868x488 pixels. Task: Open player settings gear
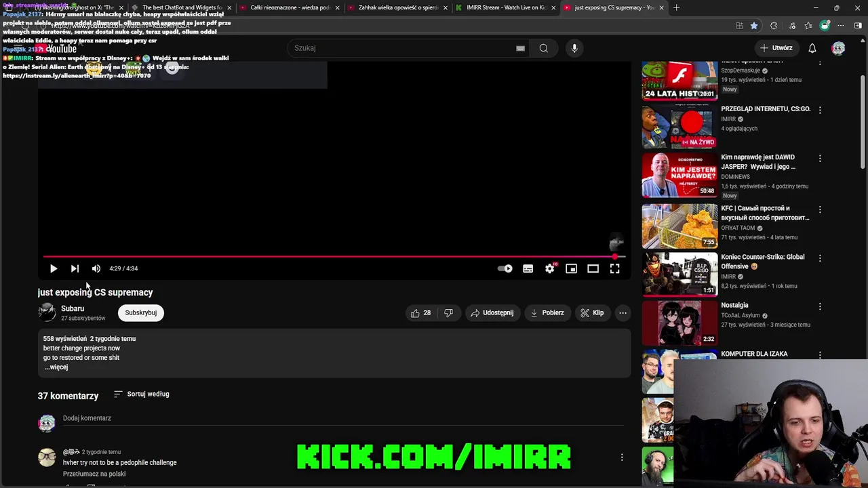(x=550, y=268)
